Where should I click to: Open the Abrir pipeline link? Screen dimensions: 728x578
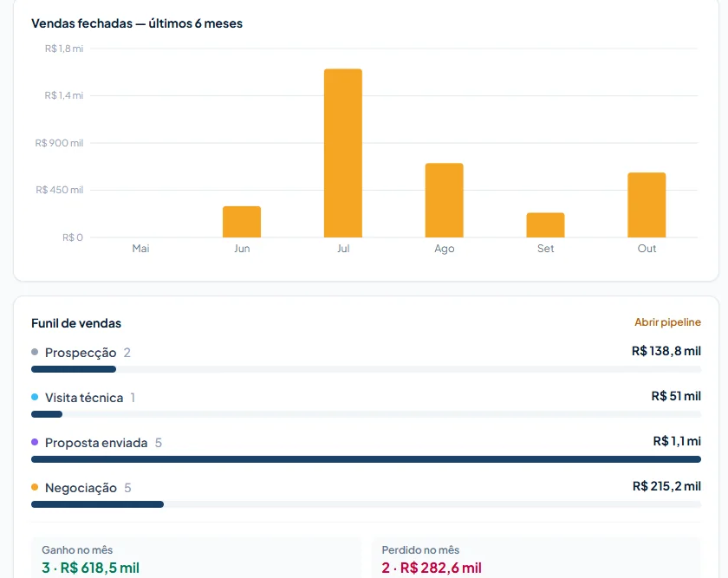pos(667,322)
